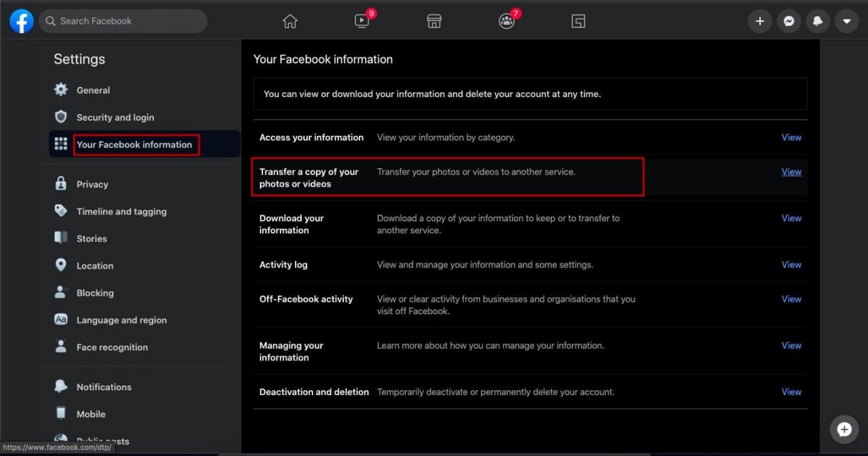Click the Settings heading
Viewport: 868px width, 456px height.
tap(79, 59)
